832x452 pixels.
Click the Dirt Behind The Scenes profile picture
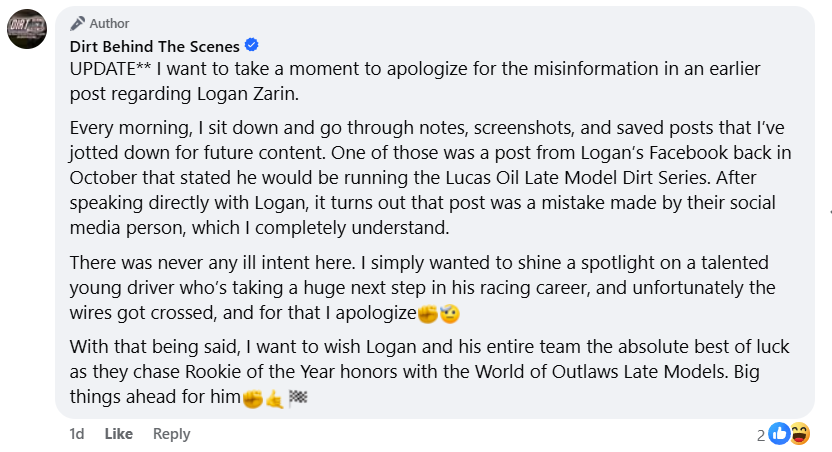click(x=26, y=28)
